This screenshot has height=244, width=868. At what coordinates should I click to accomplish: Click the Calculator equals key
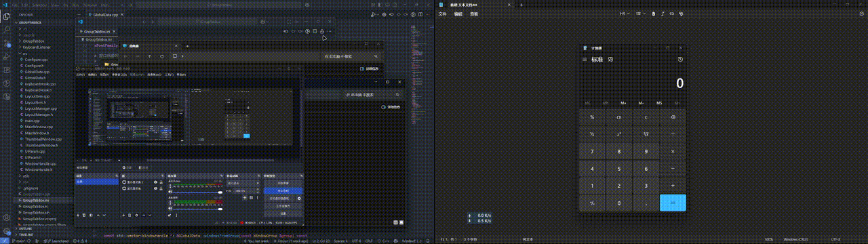coord(673,203)
